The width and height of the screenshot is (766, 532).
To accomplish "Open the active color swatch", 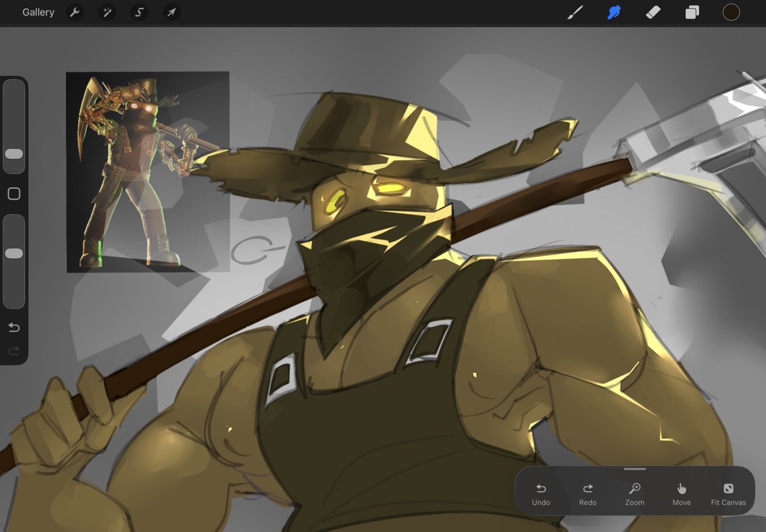I will [x=731, y=12].
